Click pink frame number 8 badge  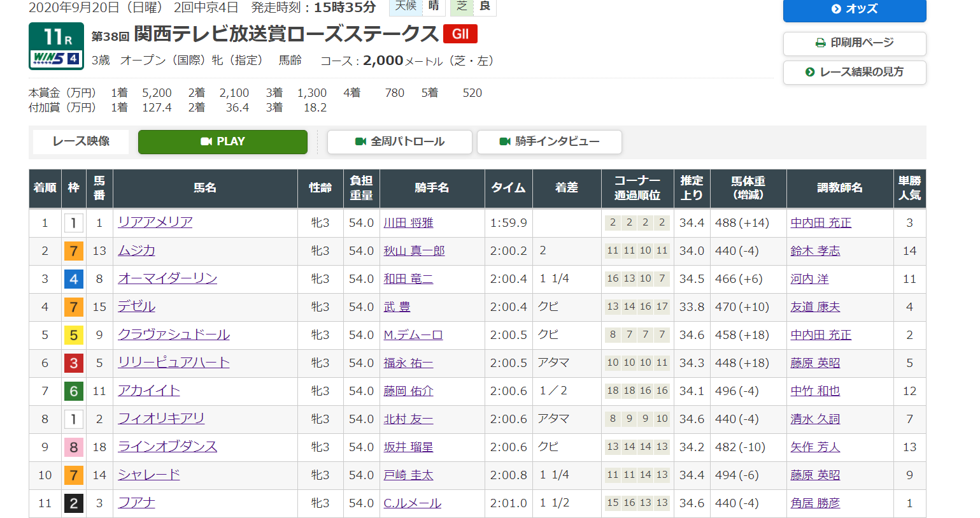74,447
